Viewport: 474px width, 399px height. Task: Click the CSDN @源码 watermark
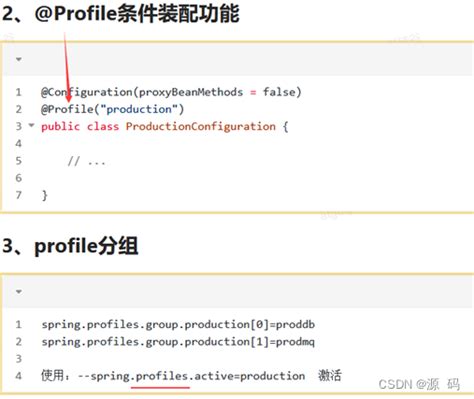[x=419, y=384]
